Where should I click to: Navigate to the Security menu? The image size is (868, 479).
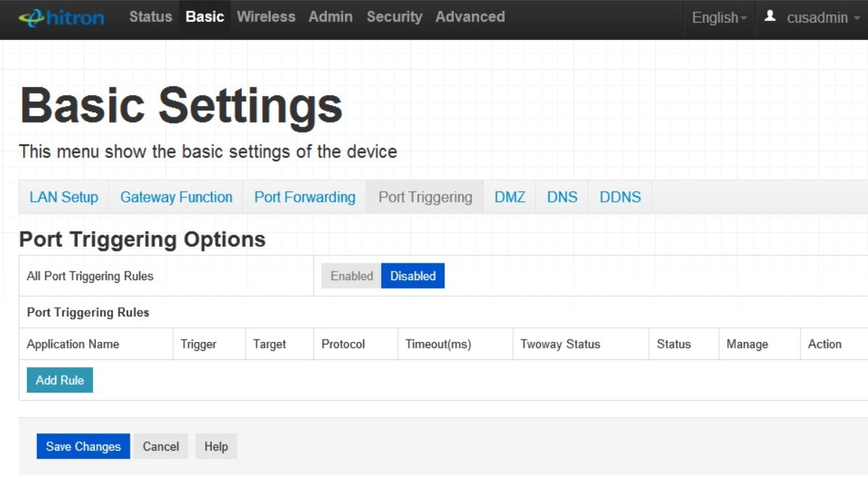[x=394, y=17]
